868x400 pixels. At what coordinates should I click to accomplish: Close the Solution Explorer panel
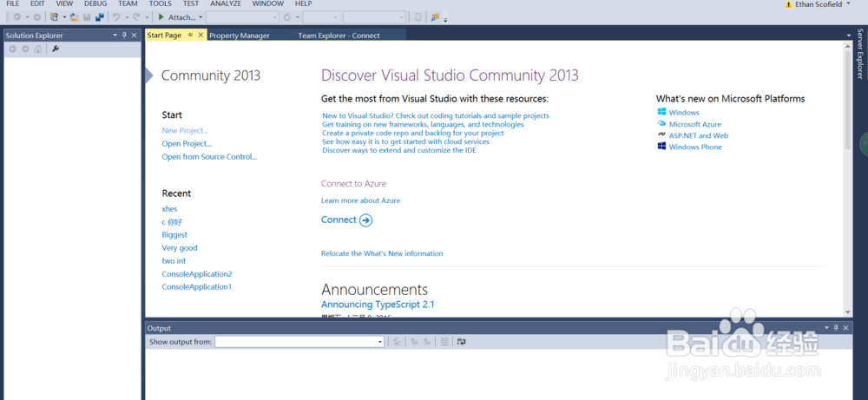pyautogui.click(x=134, y=35)
